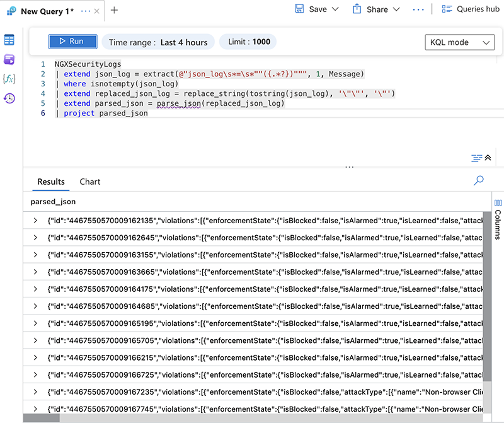Format the query with the prettify icon
The height and width of the screenshot is (423, 504).
click(x=476, y=158)
